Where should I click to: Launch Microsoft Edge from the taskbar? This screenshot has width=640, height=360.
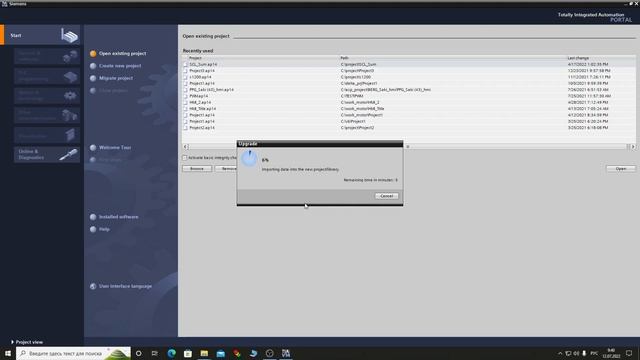[171, 353]
